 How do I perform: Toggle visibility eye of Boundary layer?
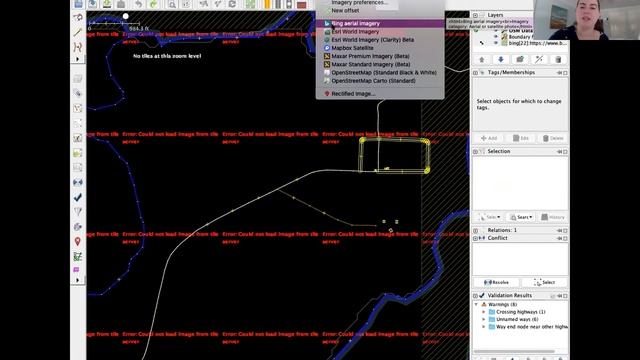pos(496,37)
